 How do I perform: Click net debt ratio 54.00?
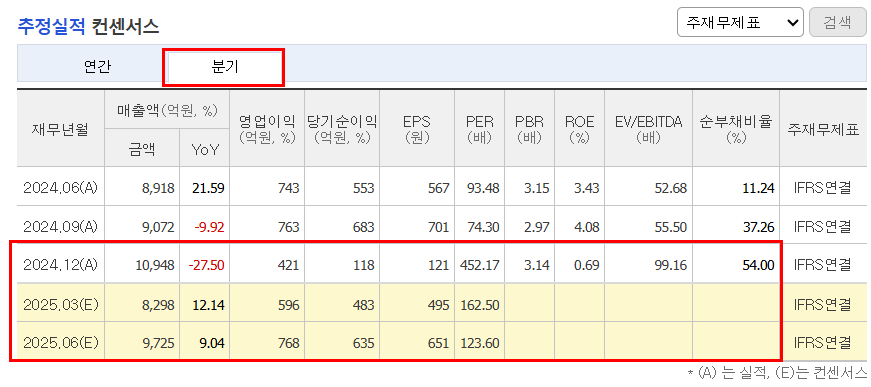[x=758, y=266]
